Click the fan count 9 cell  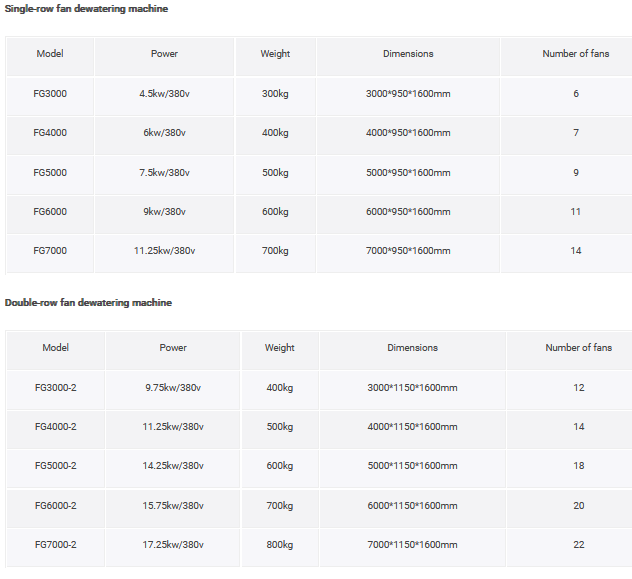[576, 172]
